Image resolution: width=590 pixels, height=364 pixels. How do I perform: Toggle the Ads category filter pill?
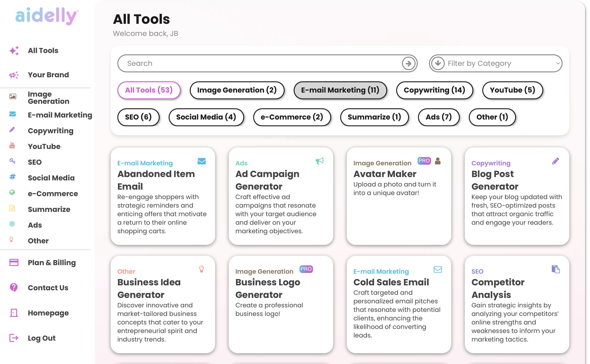point(439,117)
